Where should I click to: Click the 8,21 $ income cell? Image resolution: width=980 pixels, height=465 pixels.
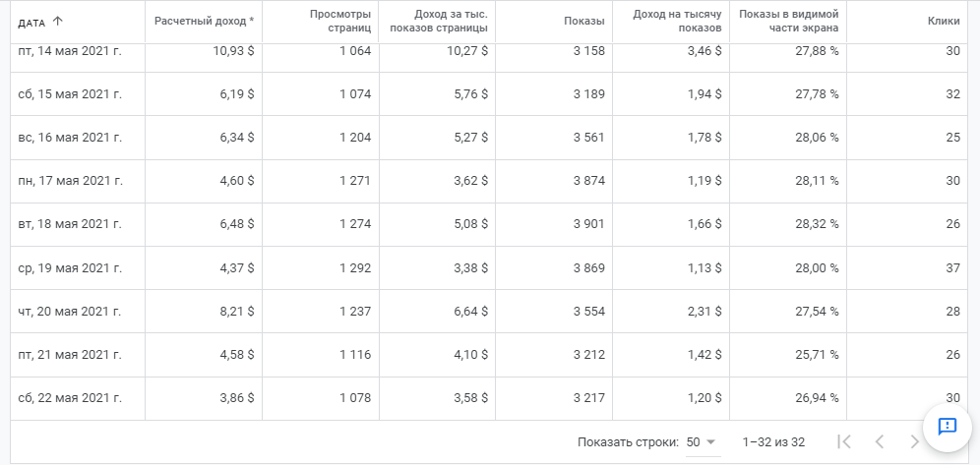[236, 312]
